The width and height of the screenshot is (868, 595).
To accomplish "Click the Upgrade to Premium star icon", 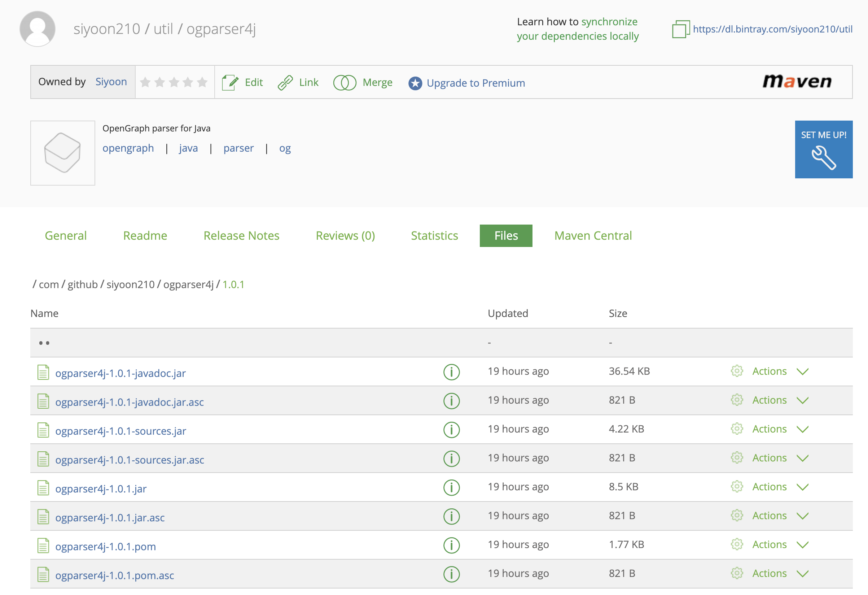I will pyautogui.click(x=415, y=83).
